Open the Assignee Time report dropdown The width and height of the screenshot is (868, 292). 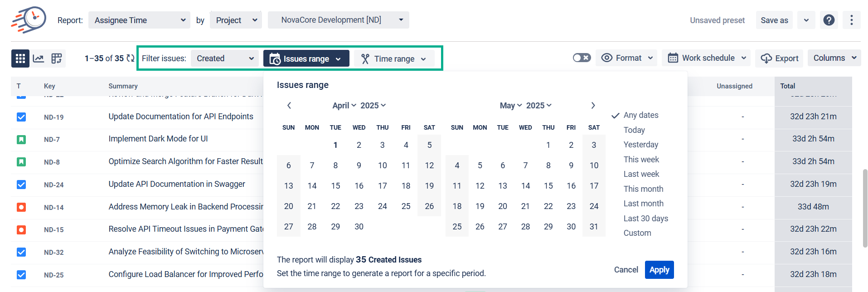click(x=139, y=20)
